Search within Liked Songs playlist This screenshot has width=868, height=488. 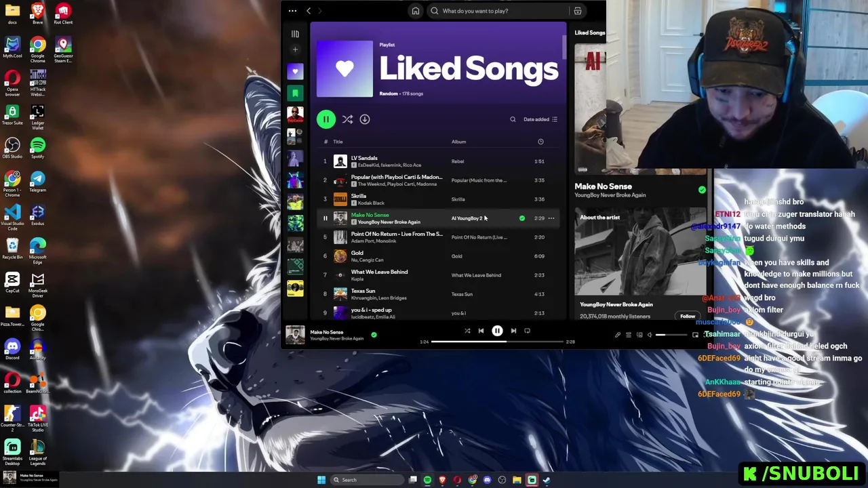(513, 119)
